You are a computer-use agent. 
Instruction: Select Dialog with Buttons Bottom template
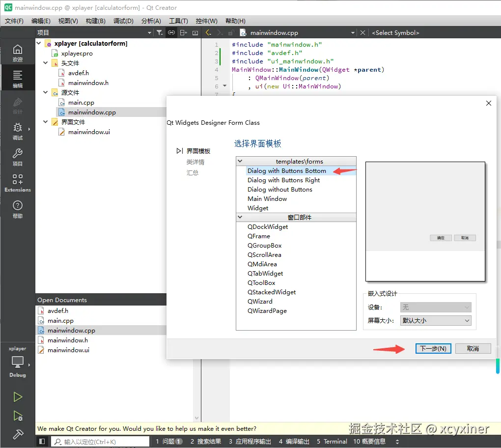tap(287, 170)
